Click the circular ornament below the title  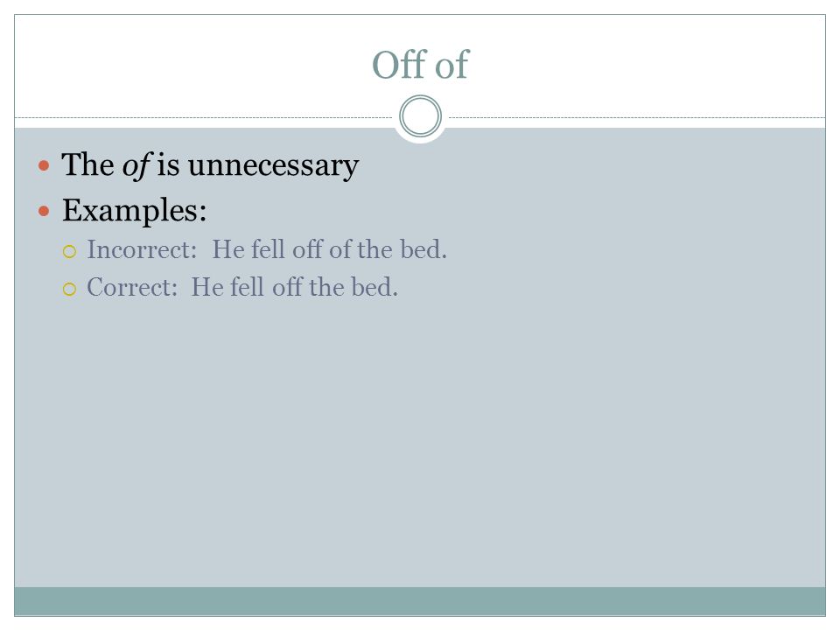[x=421, y=116]
